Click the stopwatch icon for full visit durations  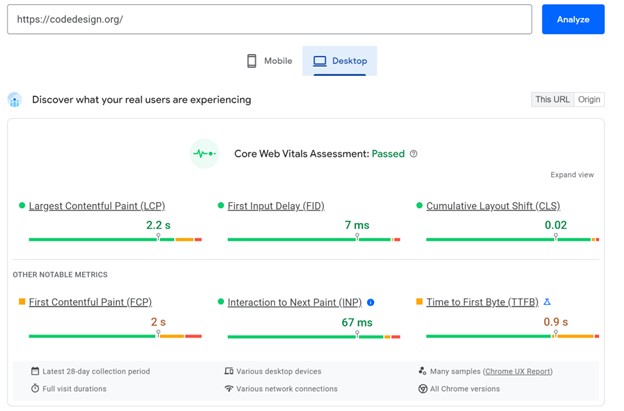coord(35,389)
